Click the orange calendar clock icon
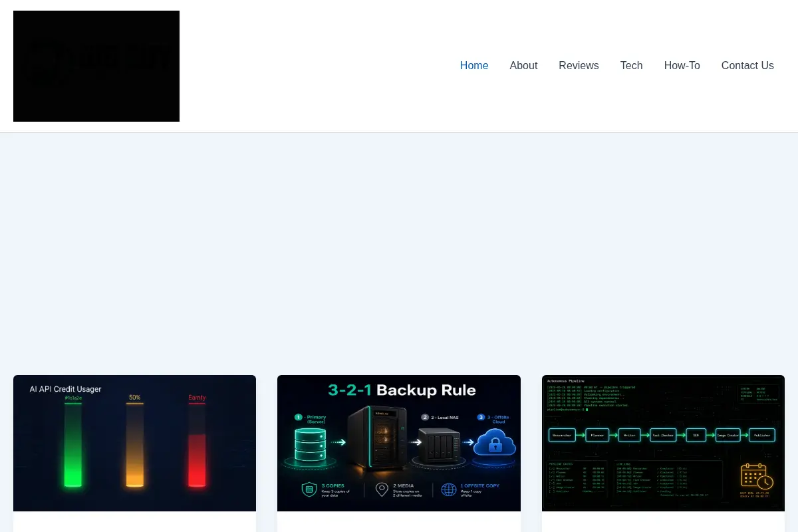Image resolution: width=798 pixels, height=532 pixels. point(756,476)
